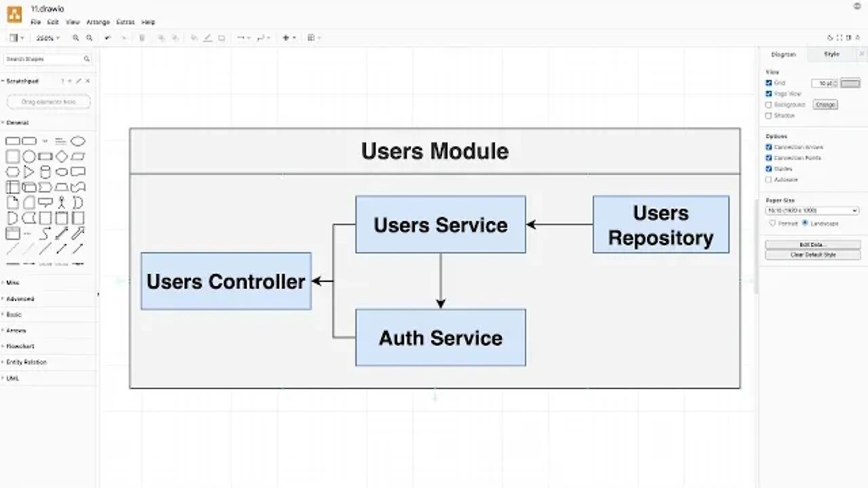The height and width of the screenshot is (488, 868).
Task: Open the Arrange menu
Action: point(98,22)
